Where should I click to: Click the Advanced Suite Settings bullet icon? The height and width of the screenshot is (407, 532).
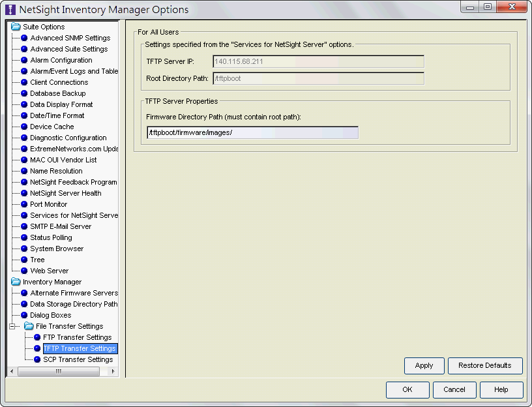tap(24, 49)
